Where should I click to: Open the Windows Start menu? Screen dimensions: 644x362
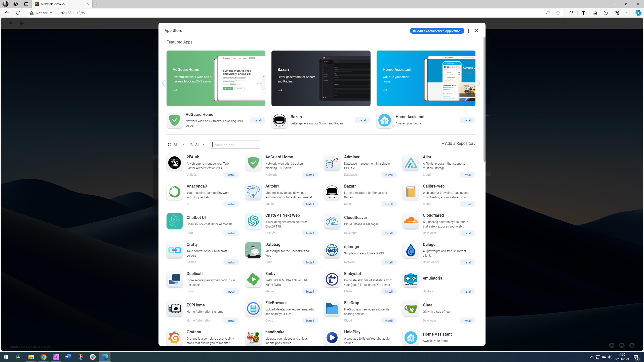(6, 357)
